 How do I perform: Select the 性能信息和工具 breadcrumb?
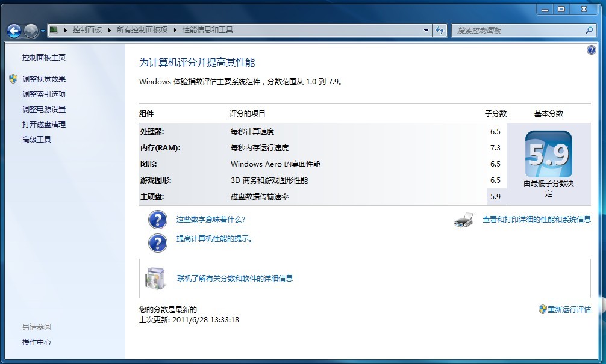208,29
